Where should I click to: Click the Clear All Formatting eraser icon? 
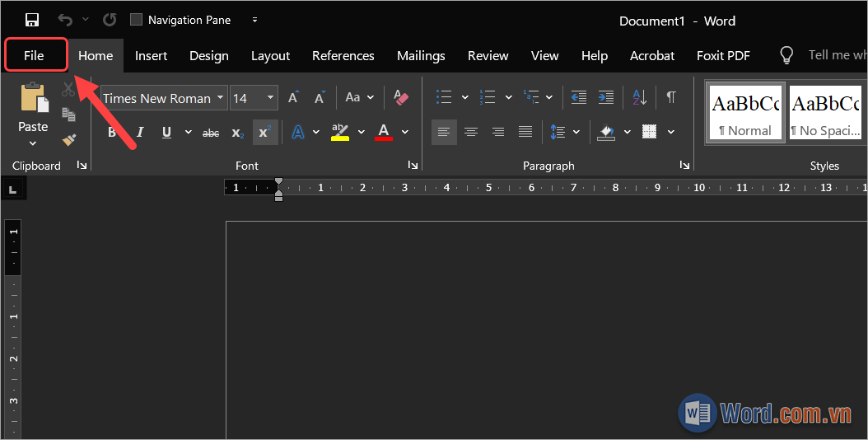coord(401,98)
